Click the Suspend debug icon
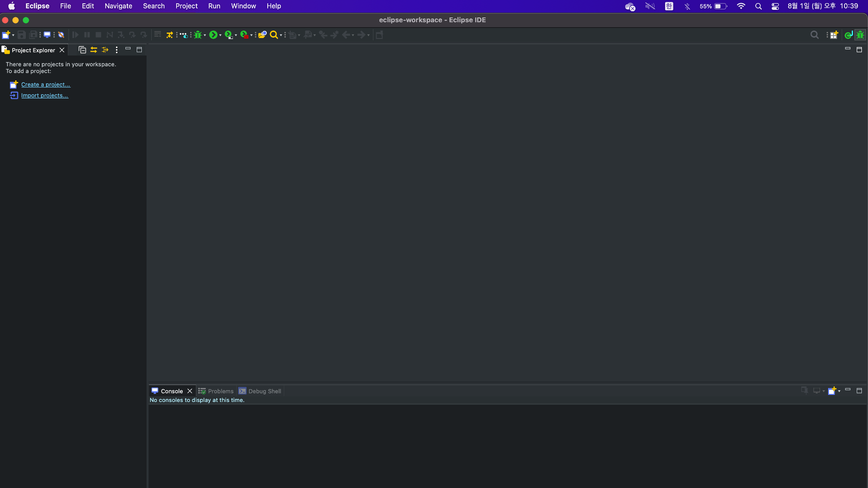The height and width of the screenshot is (488, 868). point(87,35)
